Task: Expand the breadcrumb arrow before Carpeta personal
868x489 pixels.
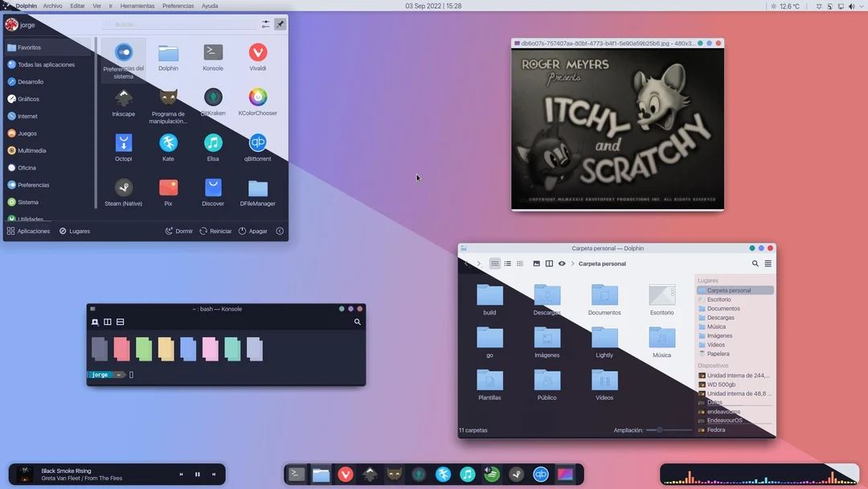Action: (571, 263)
